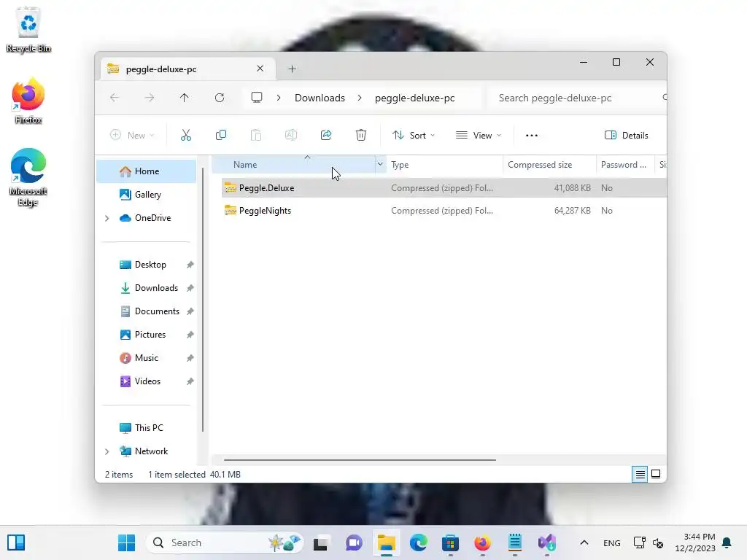Open Gallery in navigation pane
The image size is (747, 560).
(x=147, y=194)
